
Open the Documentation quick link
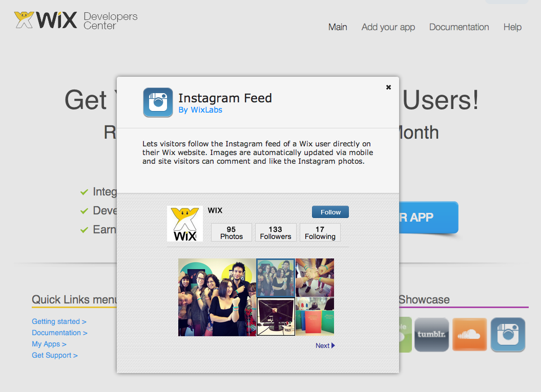60,333
